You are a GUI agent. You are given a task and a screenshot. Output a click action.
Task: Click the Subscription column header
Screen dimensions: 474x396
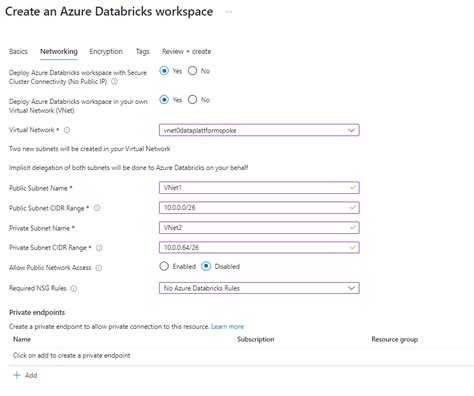click(x=256, y=339)
